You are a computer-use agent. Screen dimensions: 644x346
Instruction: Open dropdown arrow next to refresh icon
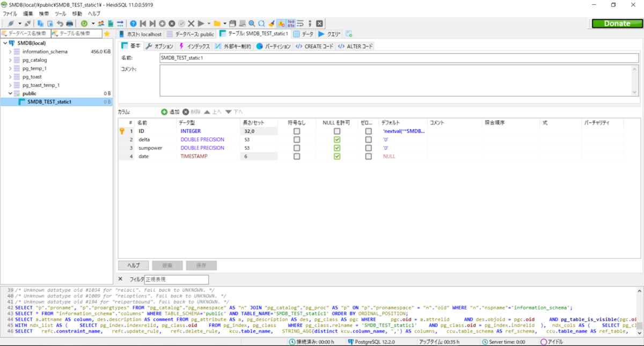tap(92, 24)
